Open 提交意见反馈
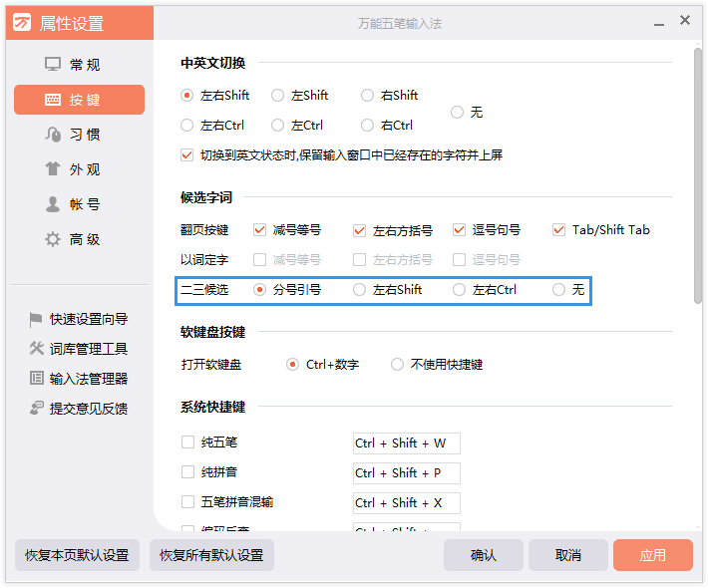Viewport: 708px width, 588px height. tap(79, 409)
